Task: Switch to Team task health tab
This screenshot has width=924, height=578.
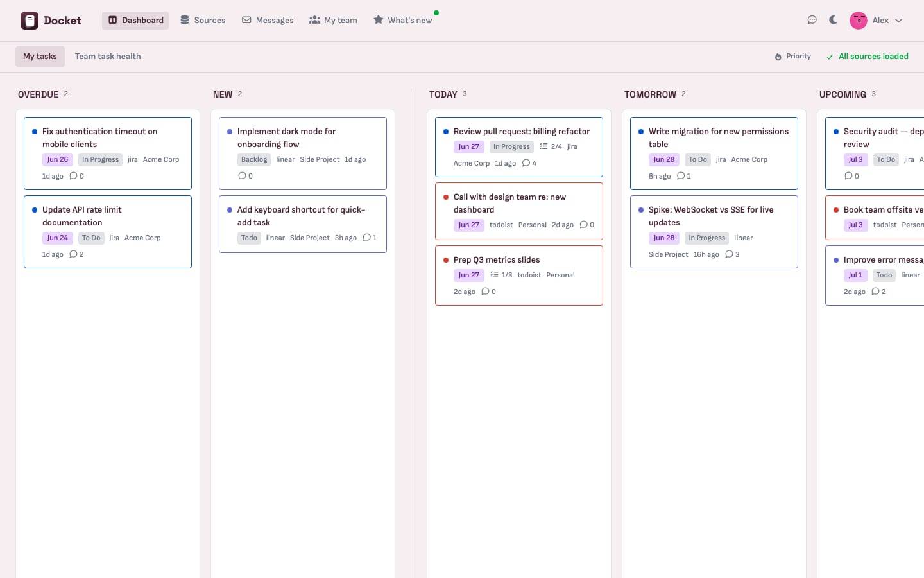Action: click(108, 57)
